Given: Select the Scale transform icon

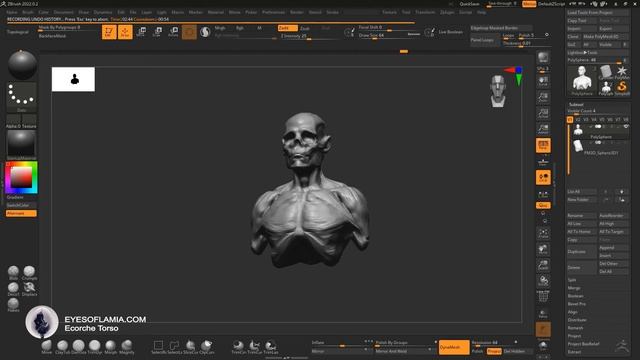Looking at the screenshot, I should tap(158, 32).
